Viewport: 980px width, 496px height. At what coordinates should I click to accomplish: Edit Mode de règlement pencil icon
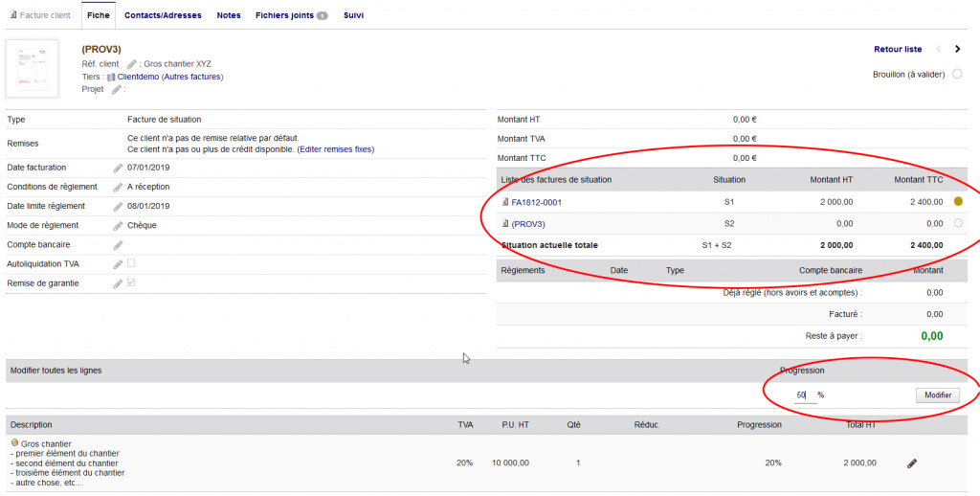coord(118,226)
